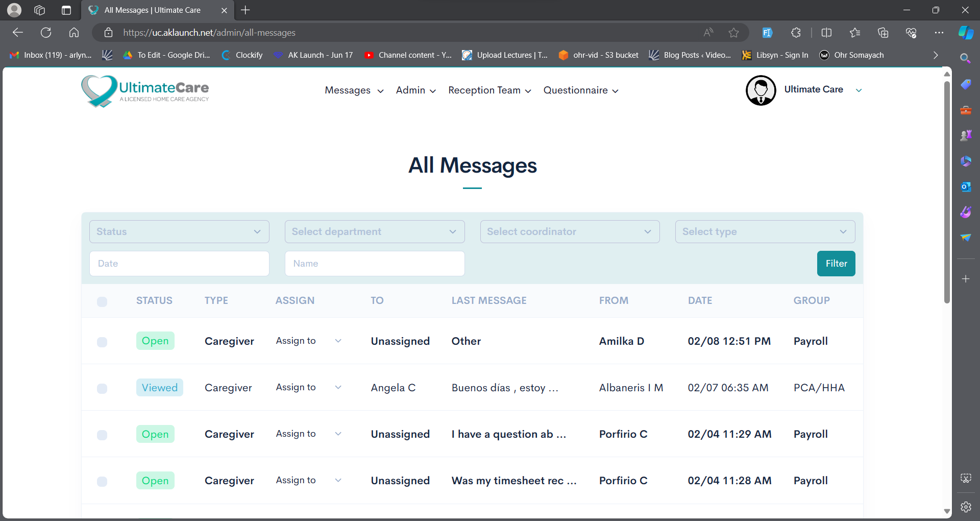Open the Select coordinator dropdown
Image resolution: width=980 pixels, height=521 pixels.
tap(570, 231)
